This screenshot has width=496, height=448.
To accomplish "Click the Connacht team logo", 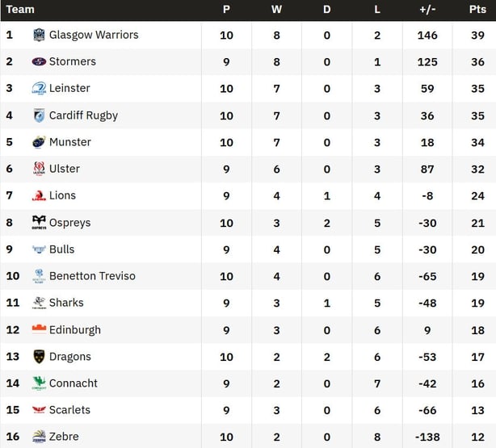I will (x=39, y=383).
